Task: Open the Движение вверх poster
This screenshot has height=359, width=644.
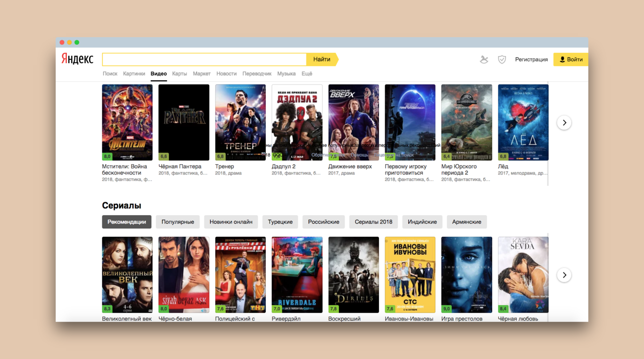Action: [354, 123]
